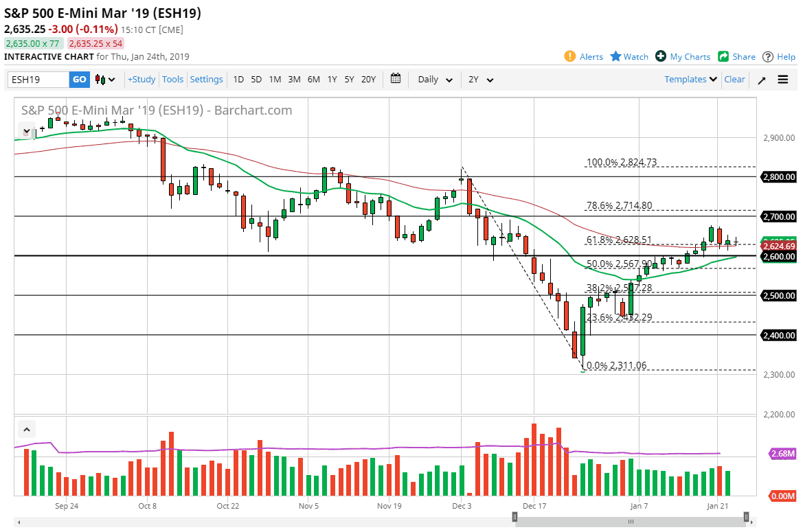The height and width of the screenshot is (532, 803).
Task: Switch to the 1Y timeframe
Action: 332,79
